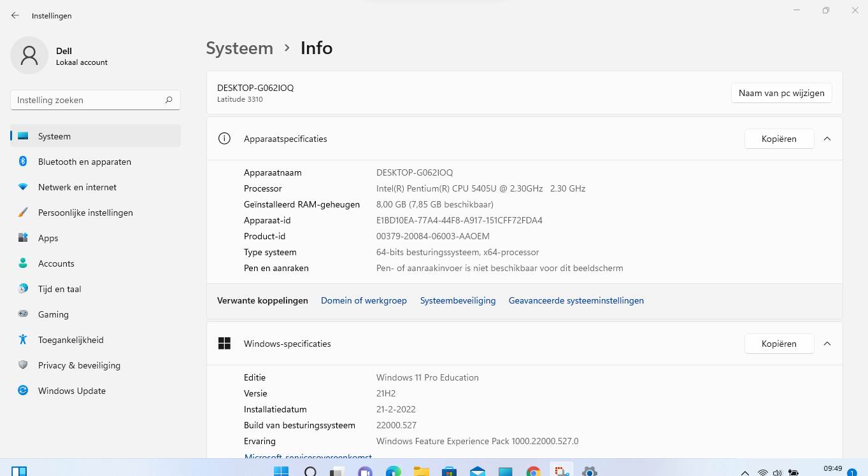Click the OS build value 22000.527
This screenshot has height=476, width=868.
(396, 425)
